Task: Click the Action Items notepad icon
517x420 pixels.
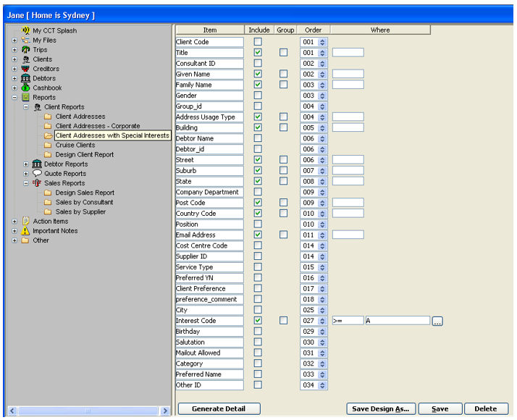Action: tap(26, 221)
